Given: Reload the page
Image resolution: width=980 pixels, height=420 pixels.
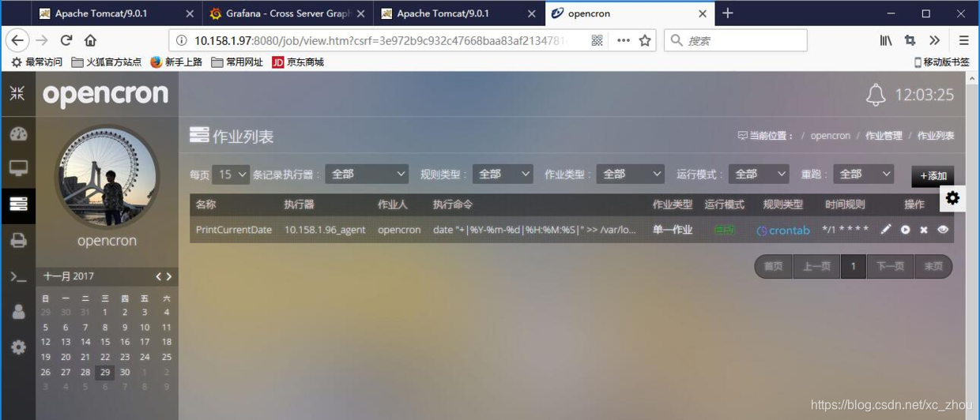Looking at the screenshot, I should 66,40.
